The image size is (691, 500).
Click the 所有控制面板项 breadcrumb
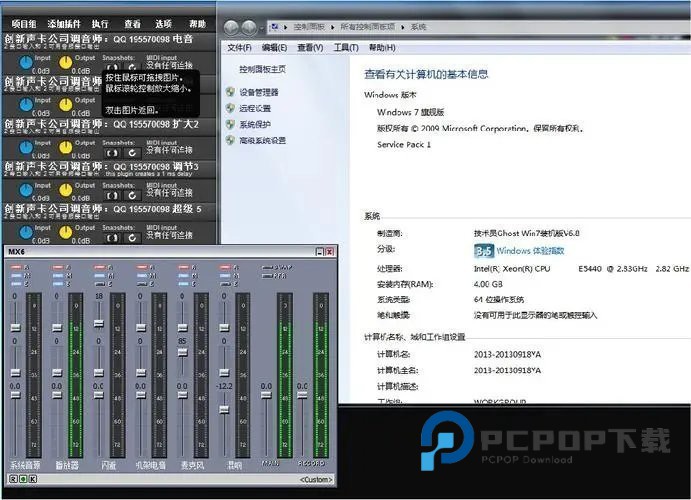[x=368, y=27]
